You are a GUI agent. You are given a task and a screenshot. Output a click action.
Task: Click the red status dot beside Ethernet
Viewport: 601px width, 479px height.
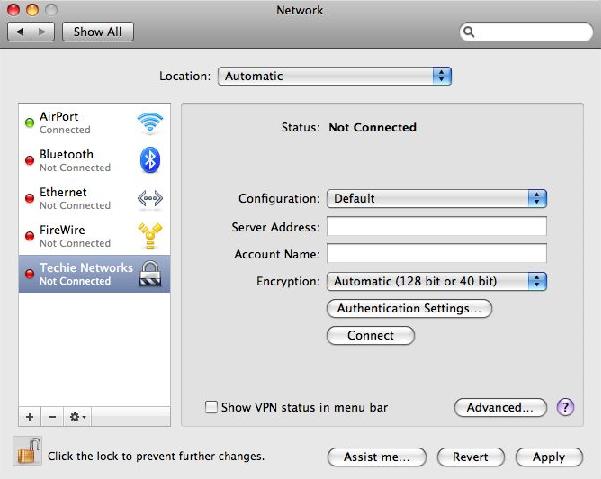point(30,198)
